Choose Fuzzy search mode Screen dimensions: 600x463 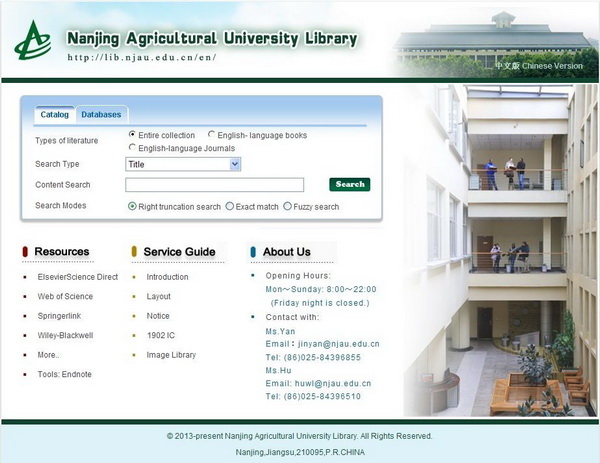coord(287,206)
